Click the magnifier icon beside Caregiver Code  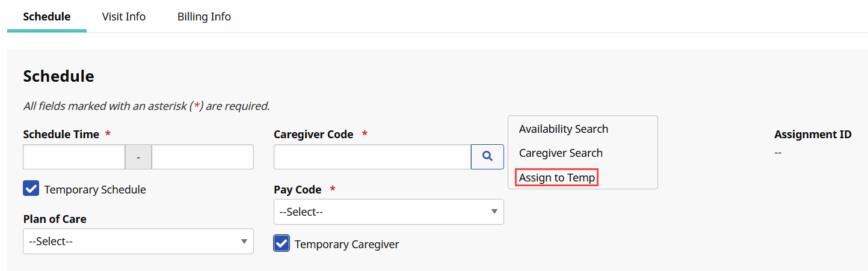tap(487, 157)
